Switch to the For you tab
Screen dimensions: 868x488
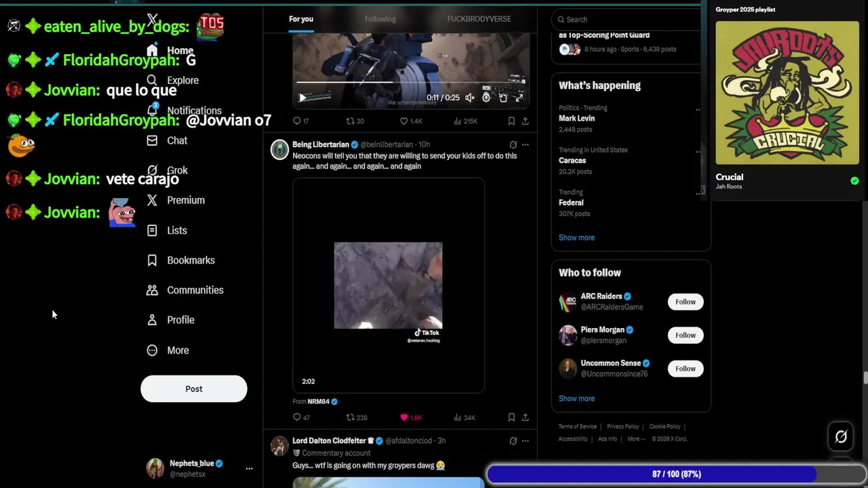[x=301, y=19]
